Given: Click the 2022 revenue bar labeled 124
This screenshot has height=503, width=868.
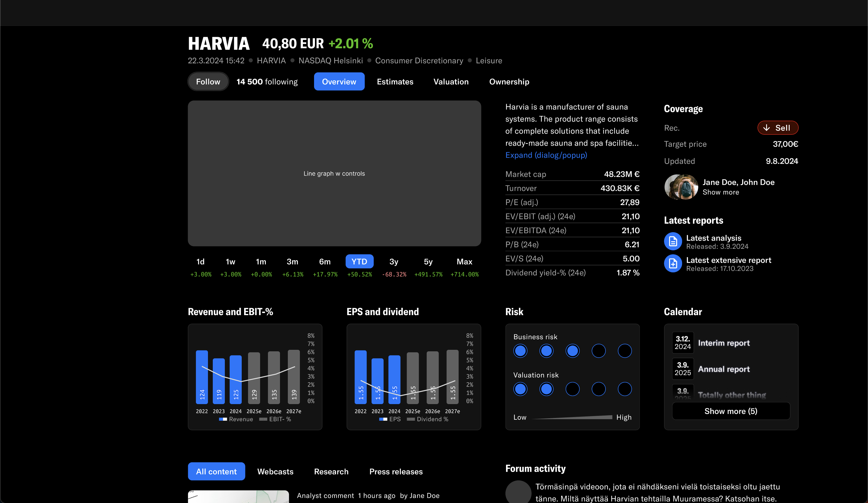Looking at the screenshot, I should [x=202, y=377].
